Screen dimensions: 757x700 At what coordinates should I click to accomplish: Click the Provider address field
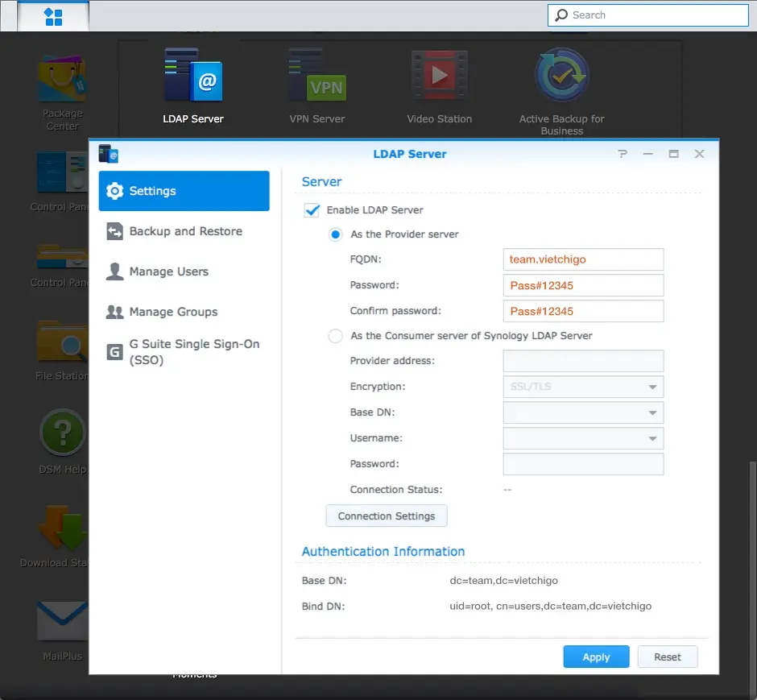[583, 361]
